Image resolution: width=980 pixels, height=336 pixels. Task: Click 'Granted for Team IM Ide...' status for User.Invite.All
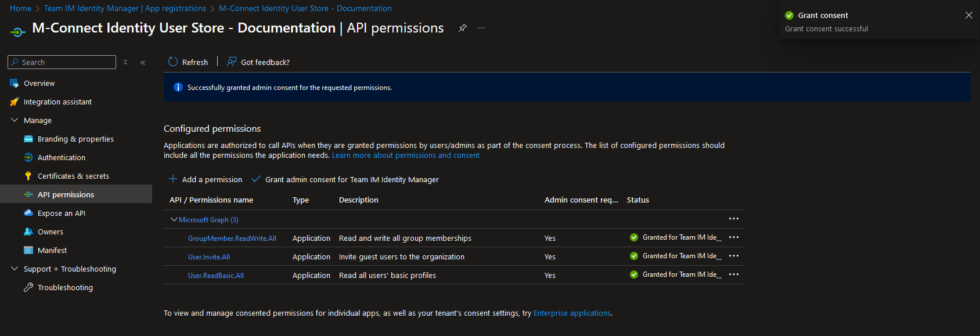click(x=682, y=256)
